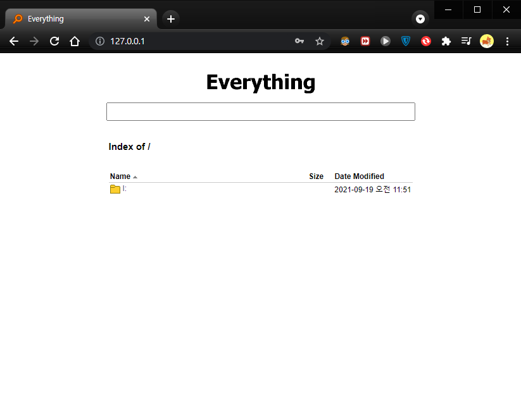Screen dimensions: 521x420
Task: Open the gray play-button extension
Action: pyautogui.click(x=386, y=41)
